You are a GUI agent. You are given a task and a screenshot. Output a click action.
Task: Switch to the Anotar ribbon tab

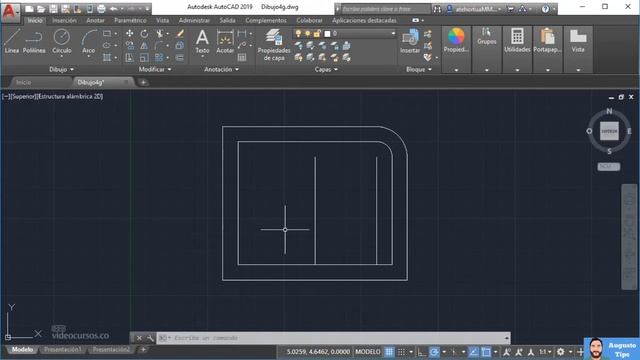pos(95,20)
